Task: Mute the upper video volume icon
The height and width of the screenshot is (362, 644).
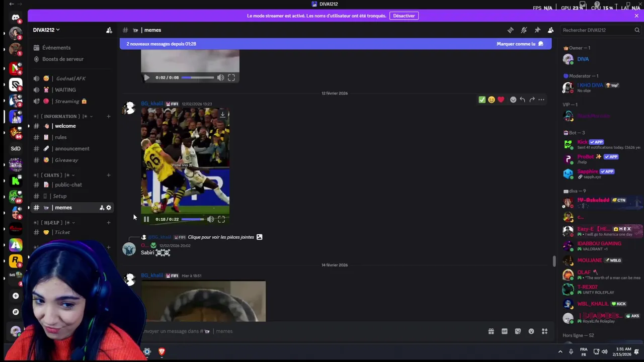Action: (x=220, y=77)
